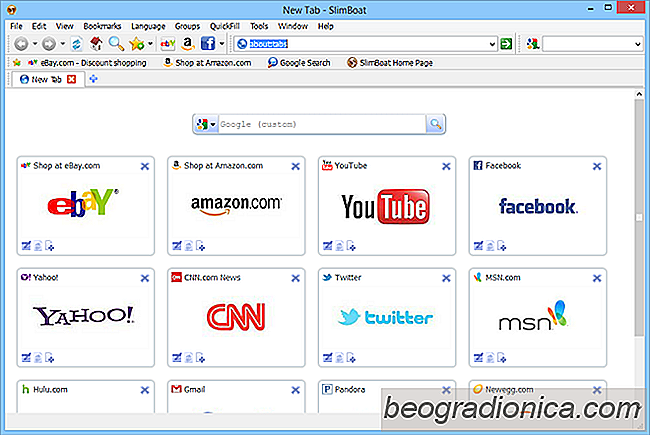The width and height of the screenshot is (650, 435).
Task: Go forward with the Forward arrow button
Action: click(x=49, y=44)
